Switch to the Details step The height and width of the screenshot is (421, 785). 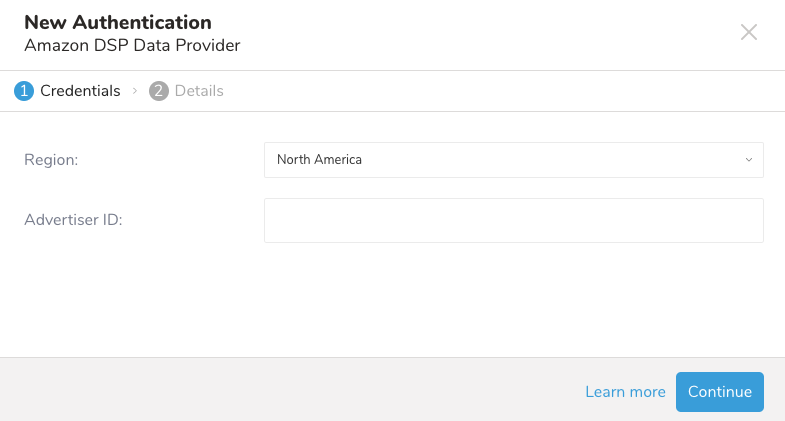199,91
